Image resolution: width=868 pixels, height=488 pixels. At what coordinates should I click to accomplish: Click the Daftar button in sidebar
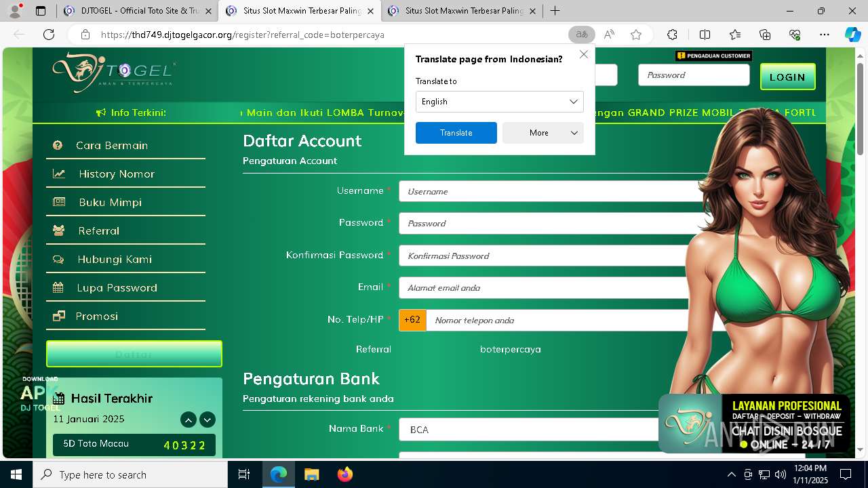click(134, 354)
